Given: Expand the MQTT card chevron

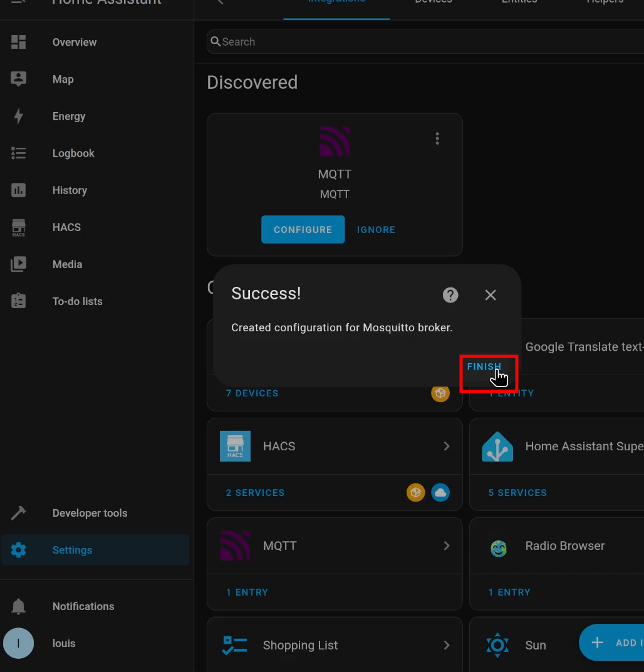Looking at the screenshot, I should click(446, 545).
